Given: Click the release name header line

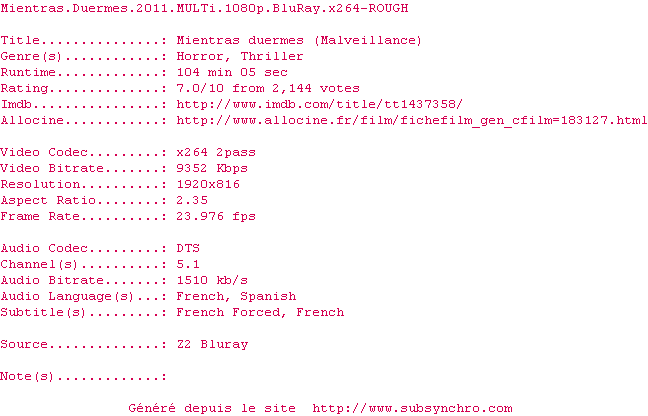Looking at the screenshot, I should tap(204, 8).
